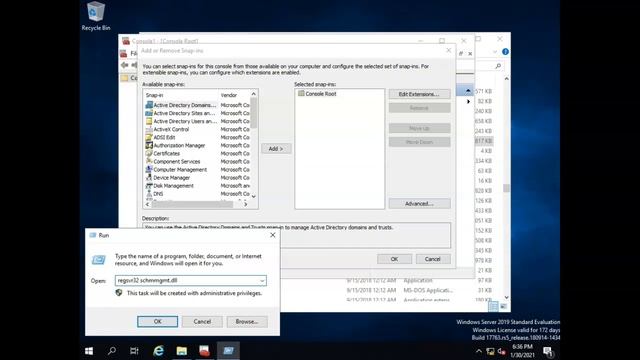Select the Device Manager snap-in icon
This screenshot has height=360, width=640.
[149, 178]
